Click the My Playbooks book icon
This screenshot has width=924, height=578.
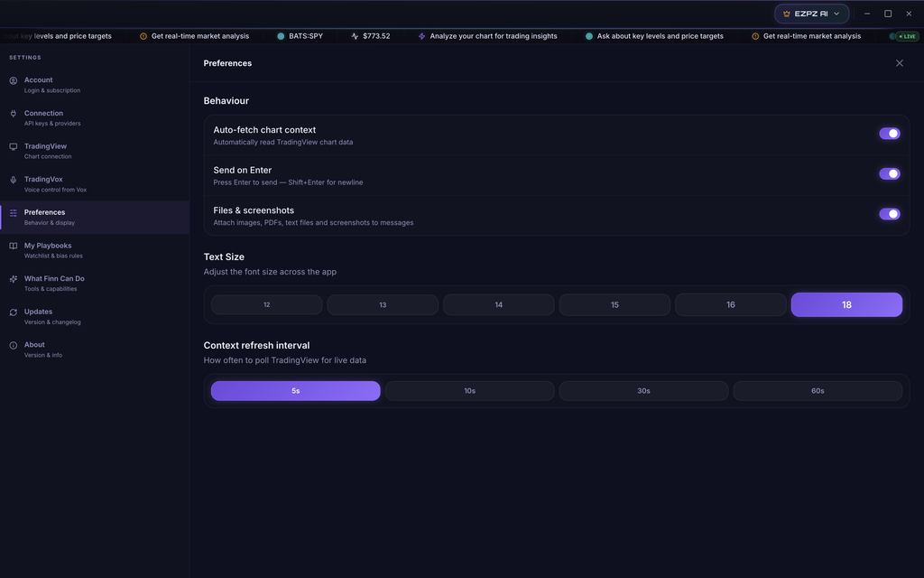tap(13, 246)
